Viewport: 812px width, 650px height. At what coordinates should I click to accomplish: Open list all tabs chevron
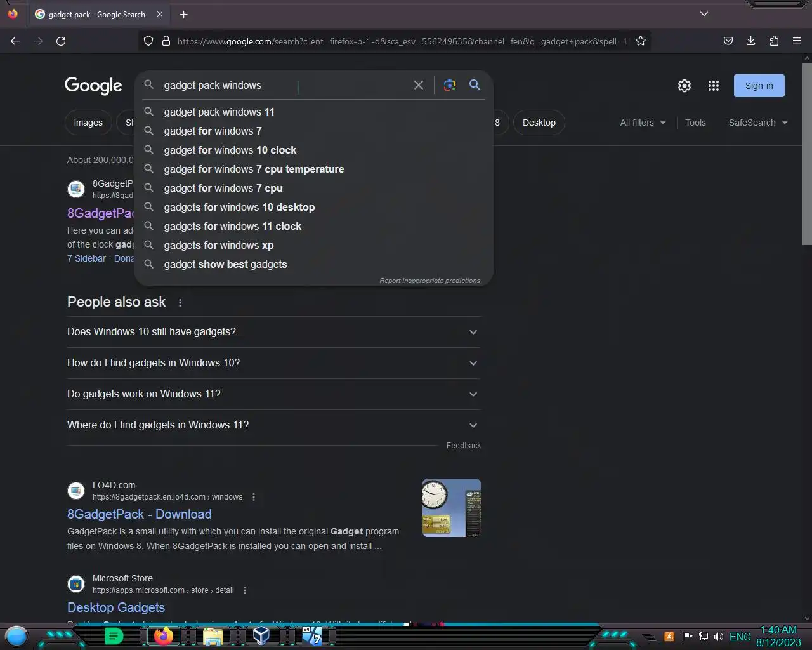[x=704, y=14]
